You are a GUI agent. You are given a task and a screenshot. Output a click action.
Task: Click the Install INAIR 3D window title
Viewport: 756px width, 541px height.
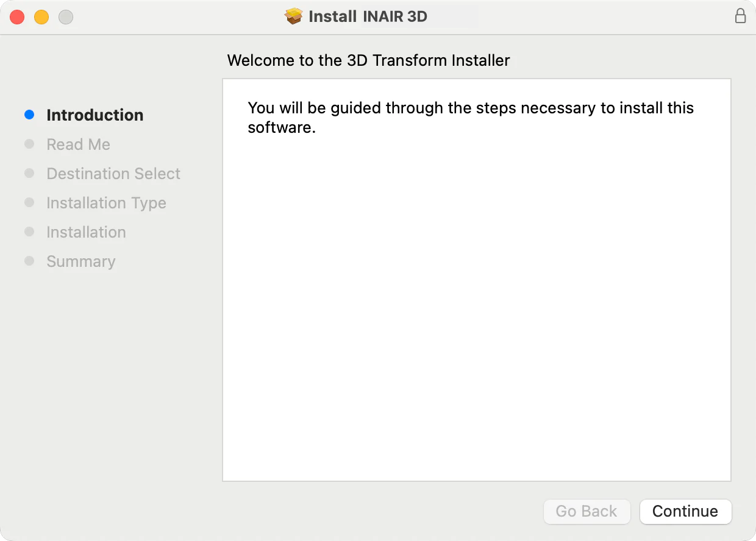pos(368,16)
